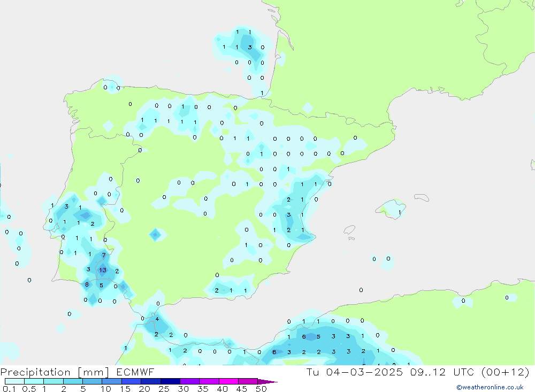Click the 45–50 mm legend swatch
The height and width of the screenshot is (392, 535).
(x=248, y=381)
